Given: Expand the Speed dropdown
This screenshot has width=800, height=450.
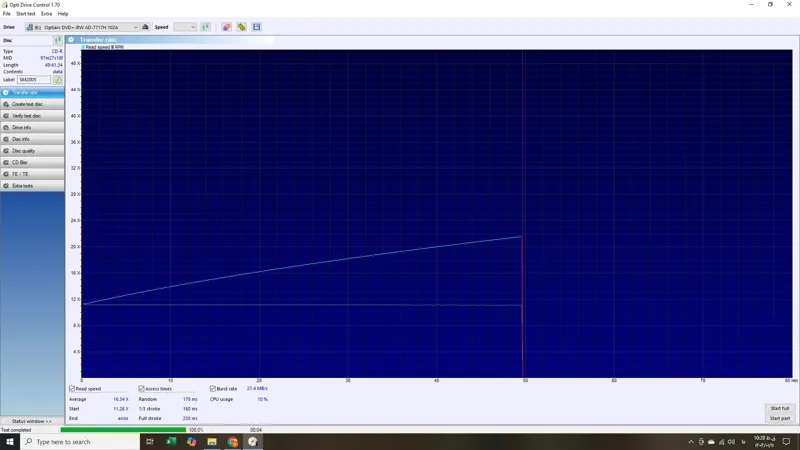Looking at the screenshot, I should tap(185, 27).
